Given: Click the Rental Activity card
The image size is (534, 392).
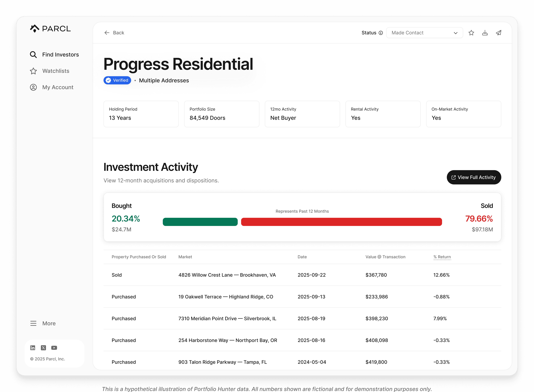Looking at the screenshot, I should 383,114.
